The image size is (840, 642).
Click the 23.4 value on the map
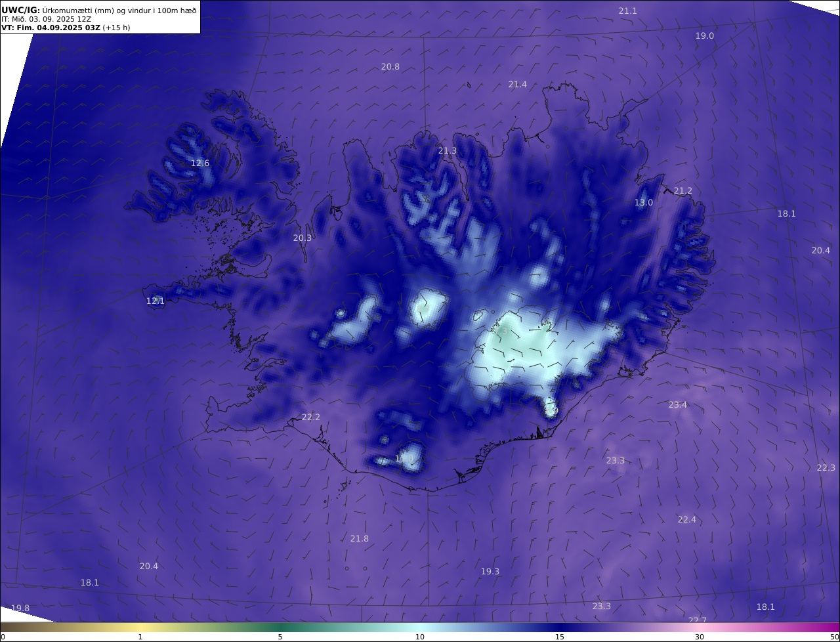(678, 404)
